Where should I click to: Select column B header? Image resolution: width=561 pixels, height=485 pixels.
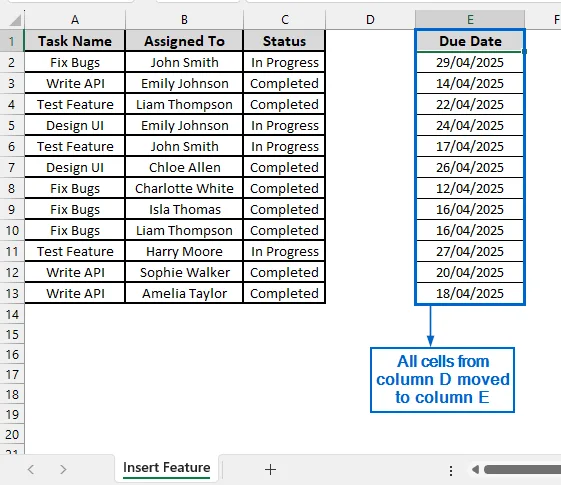point(184,20)
